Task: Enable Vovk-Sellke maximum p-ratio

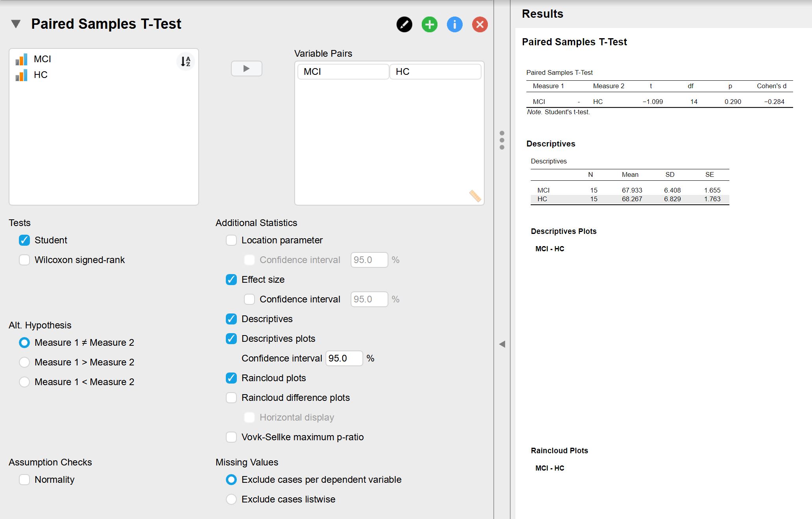Action: pos(231,437)
